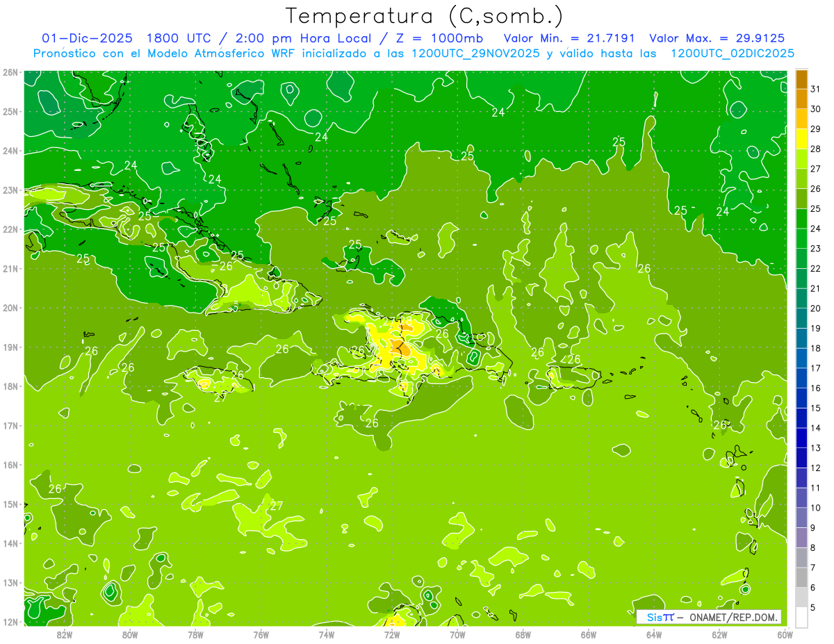Click latitude axis label "22N"
Screen dimensions: 834x644
click(x=10, y=229)
